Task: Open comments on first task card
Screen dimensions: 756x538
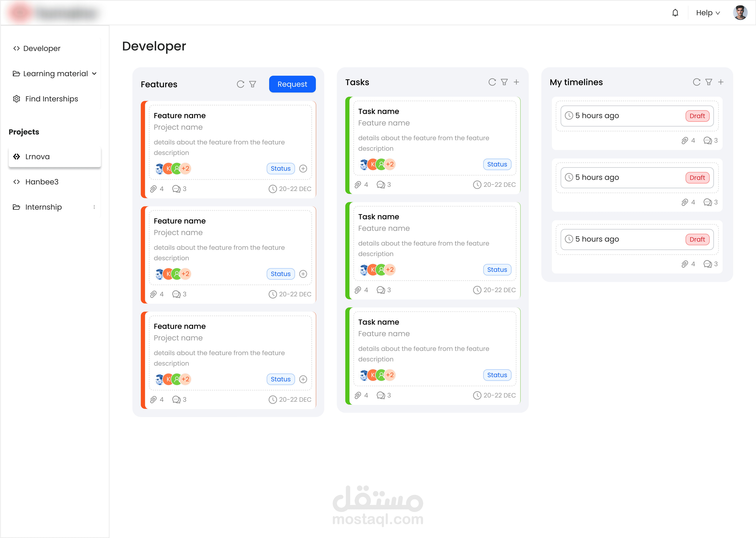Action: point(381,185)
